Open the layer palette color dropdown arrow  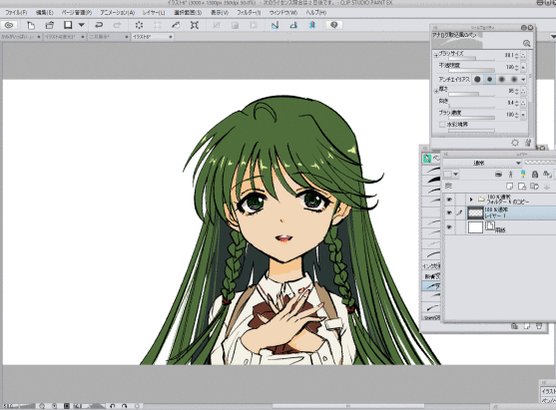click(456, 174)
